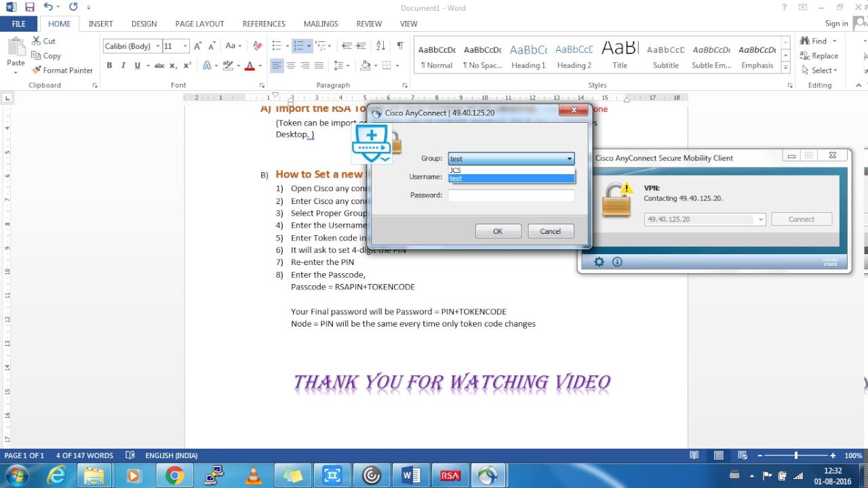Open VLC media player from the taskbar
Viewport: 868px width, 488px height.
point(254,476)
